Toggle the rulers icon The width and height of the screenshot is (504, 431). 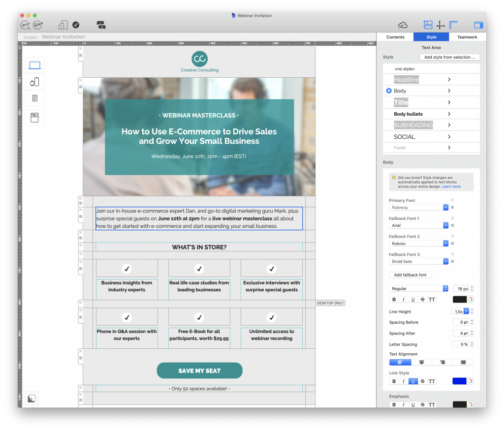coord(453,25)
